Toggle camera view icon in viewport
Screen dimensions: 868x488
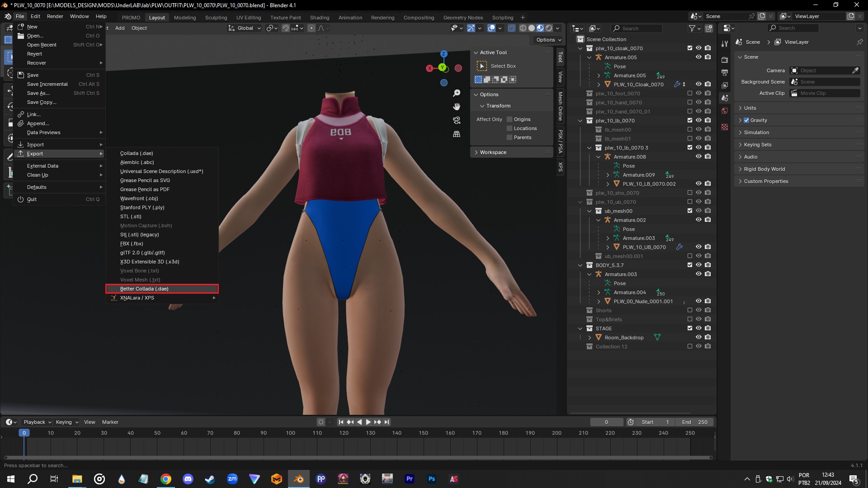[x=457, y=120]
